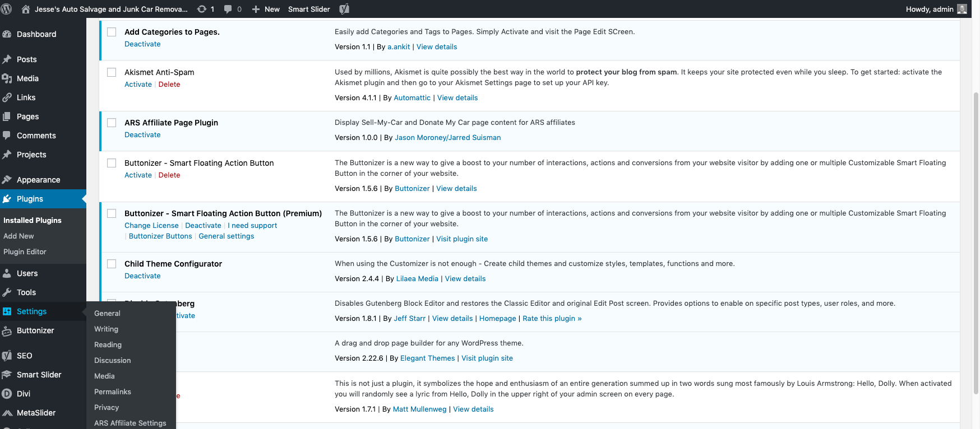Click Change License for Buttonizer Premium
The image size is (980, 429).
(x=151, y=226)
